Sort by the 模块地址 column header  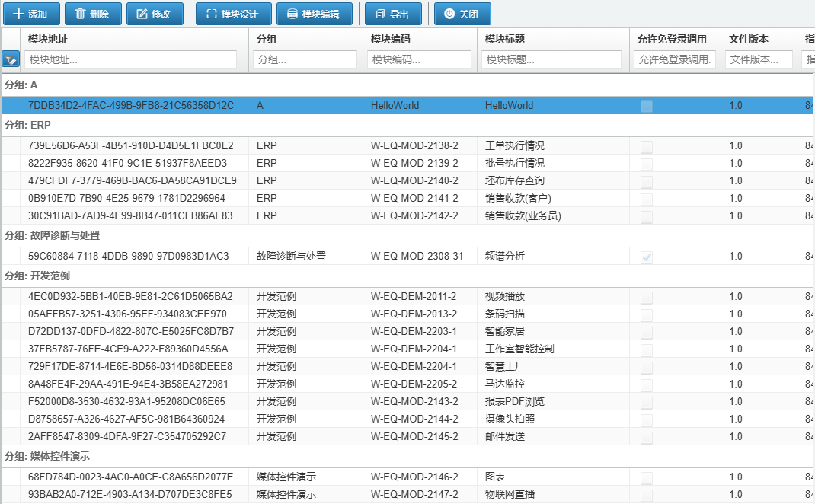click(x=48, y=39)
